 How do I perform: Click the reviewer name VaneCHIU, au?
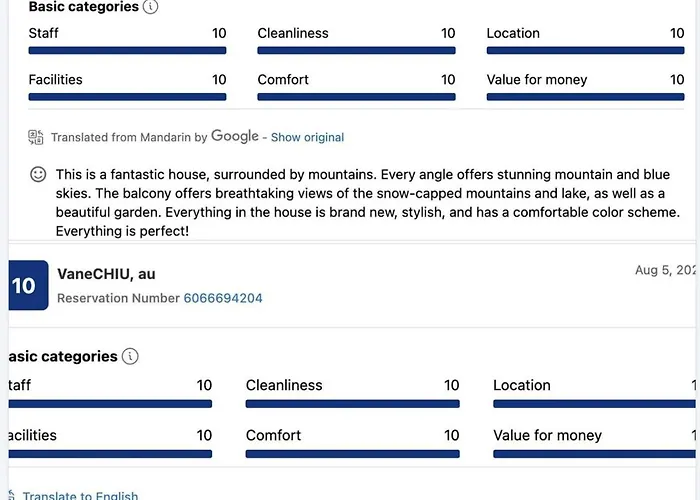pyautogui.click(x=106, y=274)
